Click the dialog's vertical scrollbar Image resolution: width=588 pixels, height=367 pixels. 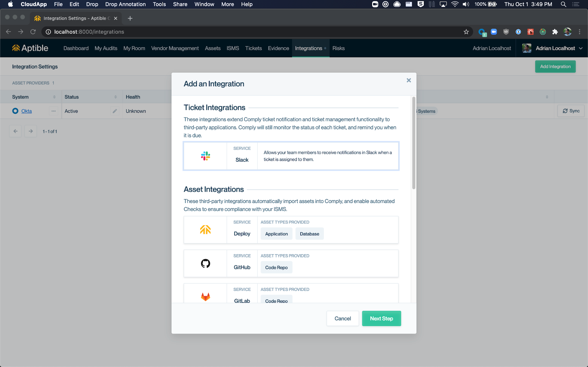click(x=414, y=143)
